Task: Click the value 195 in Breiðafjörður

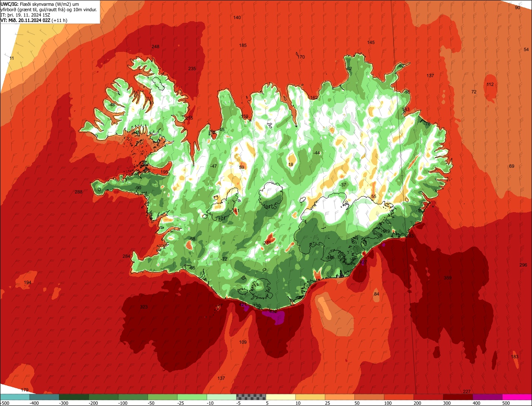Action: coord(165,172)
